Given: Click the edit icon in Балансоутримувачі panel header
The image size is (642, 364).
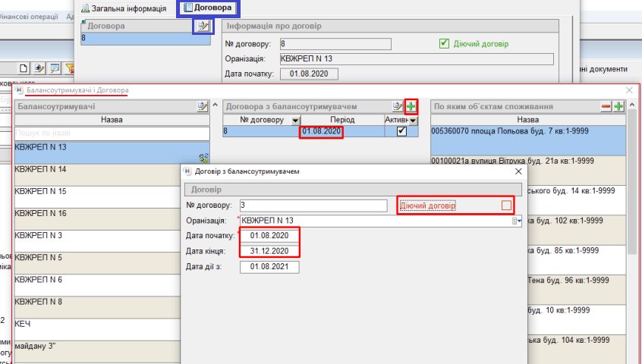Looking at the screenshot, I should pyautogui.click(x=203, y=106).
